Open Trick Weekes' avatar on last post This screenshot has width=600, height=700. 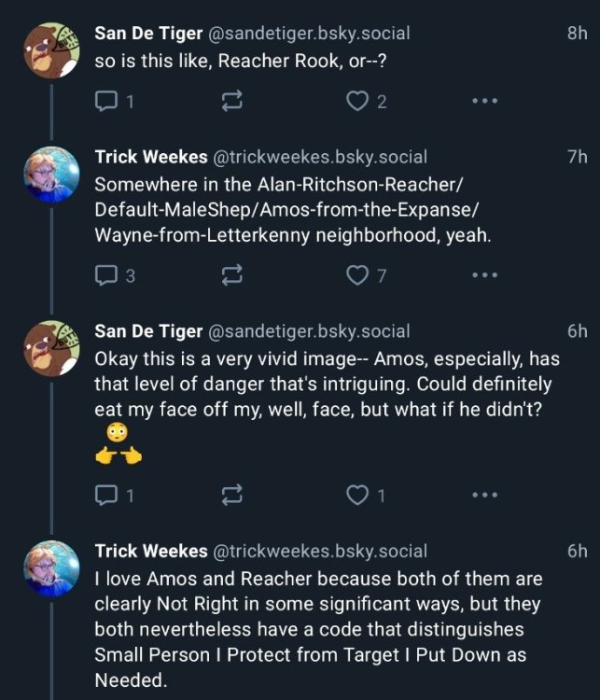coord(50,568)
